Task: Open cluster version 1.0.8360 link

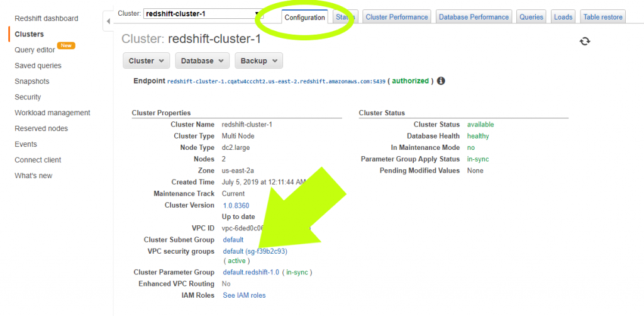Action: pos(236,205)
